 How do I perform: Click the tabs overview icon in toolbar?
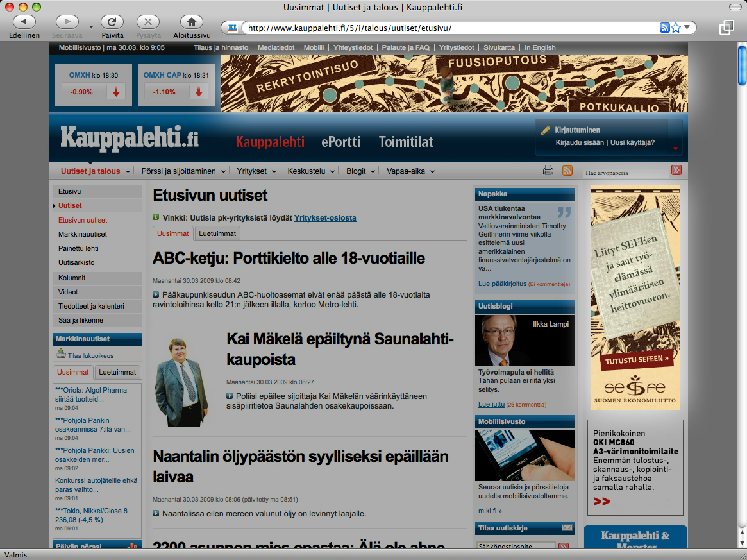(726, 27)
